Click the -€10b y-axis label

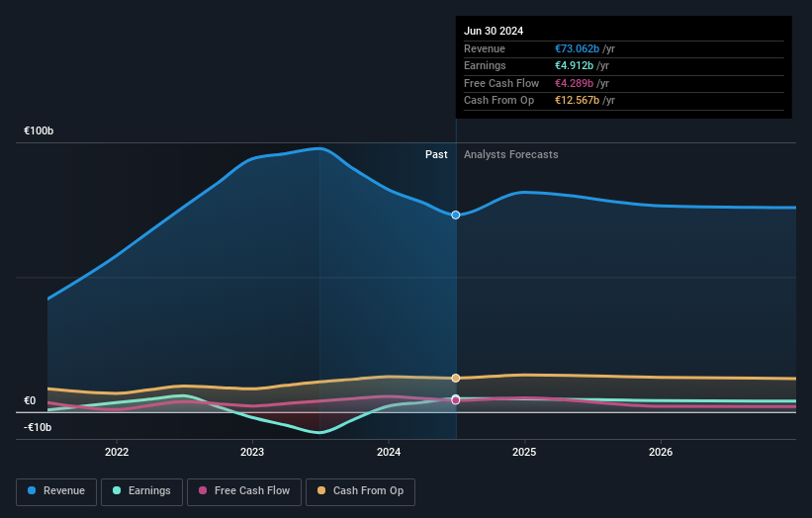(38, 427)
